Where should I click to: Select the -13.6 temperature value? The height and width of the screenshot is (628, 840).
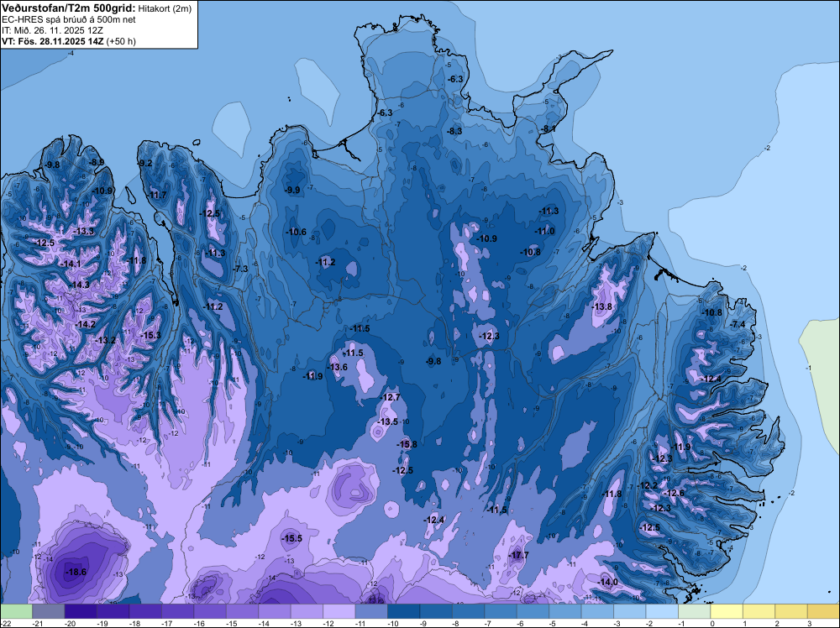pyautogui.click(x=338, y=367)
